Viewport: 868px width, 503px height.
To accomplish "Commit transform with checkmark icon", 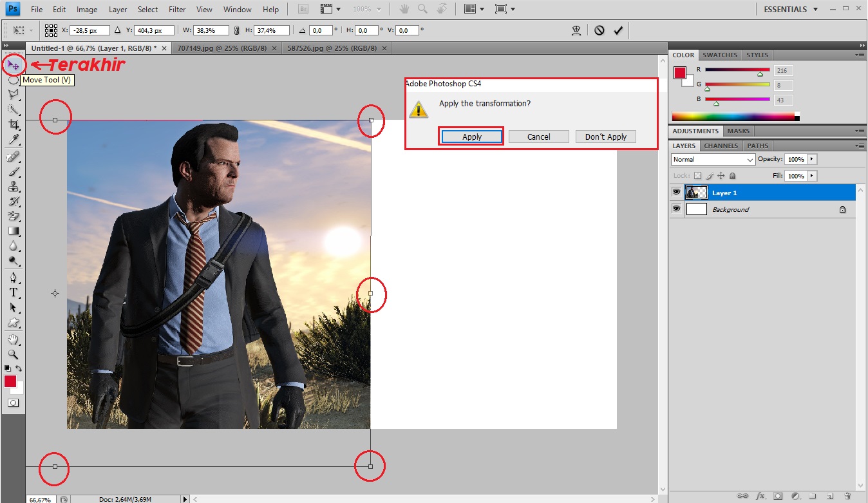I will [618, 30].
